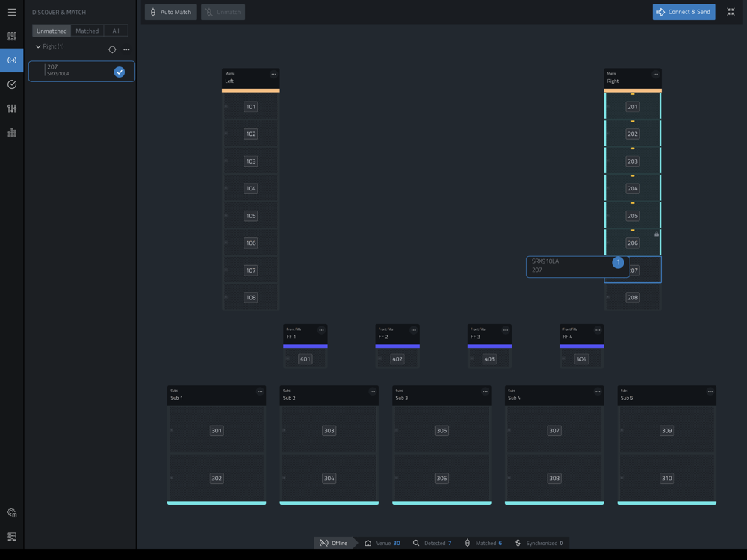The height and width of the screenshot is (560, 747).
Task: Open the device list icon at sidebar bottom
Action: tap(12, 537)
